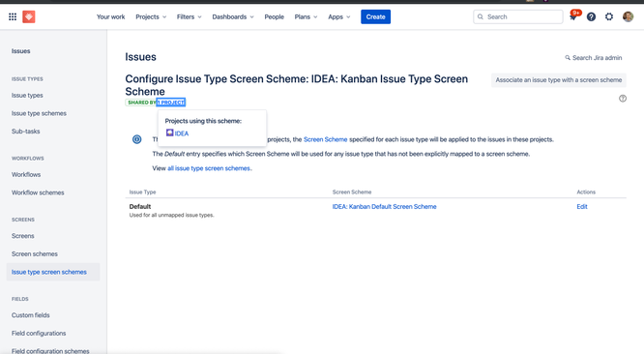
Task: Select Screen schemes in sidebar
Action: coord(35,254)
